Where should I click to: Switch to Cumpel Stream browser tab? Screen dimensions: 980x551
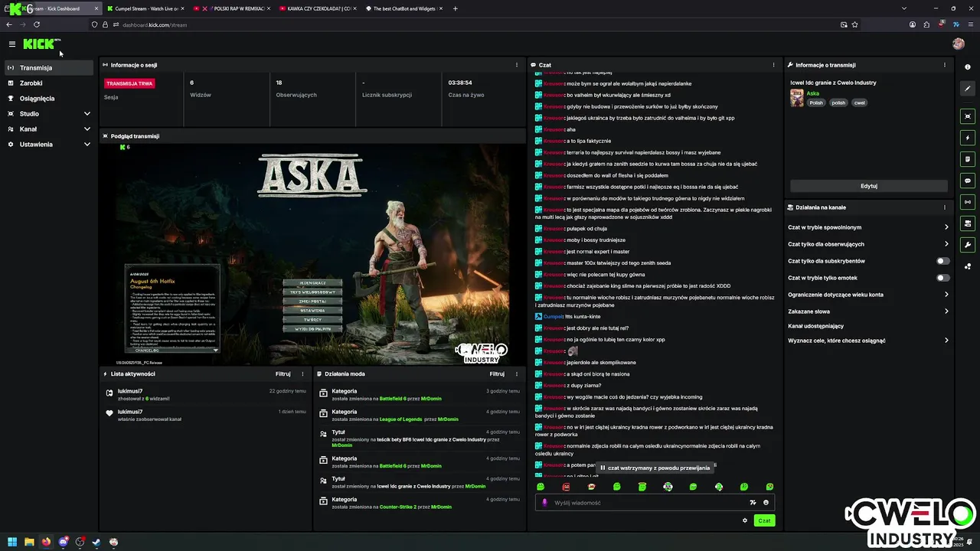tap(146, 8)
